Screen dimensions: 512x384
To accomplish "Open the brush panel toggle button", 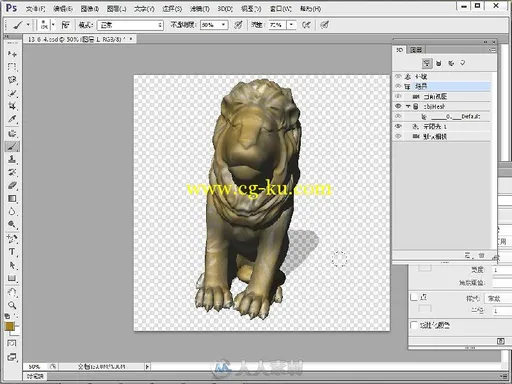I will [65, 25].
